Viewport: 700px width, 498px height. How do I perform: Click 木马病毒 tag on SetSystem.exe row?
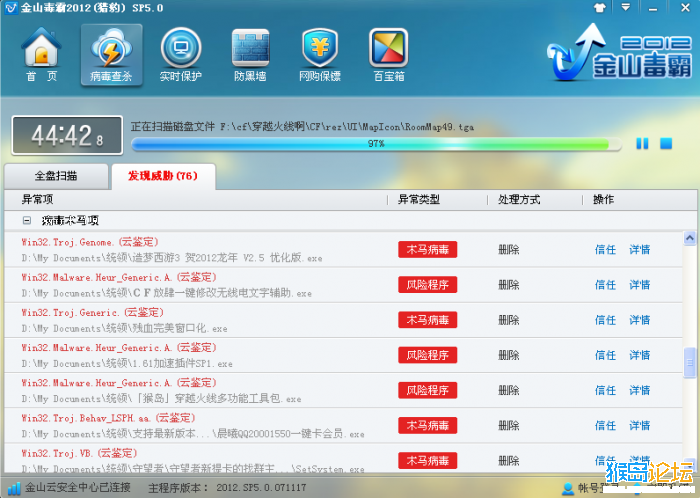pyautogui.click(x=428, y=461)
